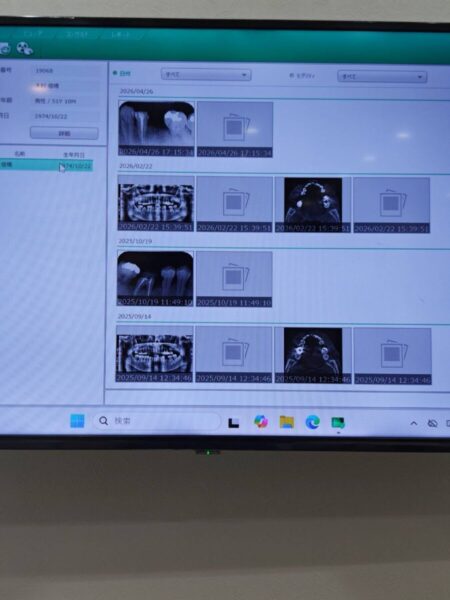The width and height of the screenshot is (450, 600).
Task: Open File Explorer from the taskbar
Action: (287, 422)
